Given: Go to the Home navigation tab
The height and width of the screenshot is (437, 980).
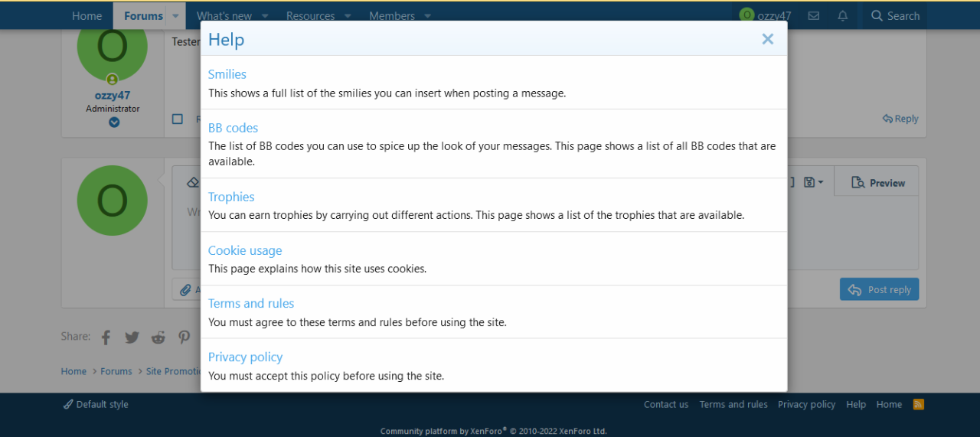Looking at the screenshot, I should click(x=87, y=16).
